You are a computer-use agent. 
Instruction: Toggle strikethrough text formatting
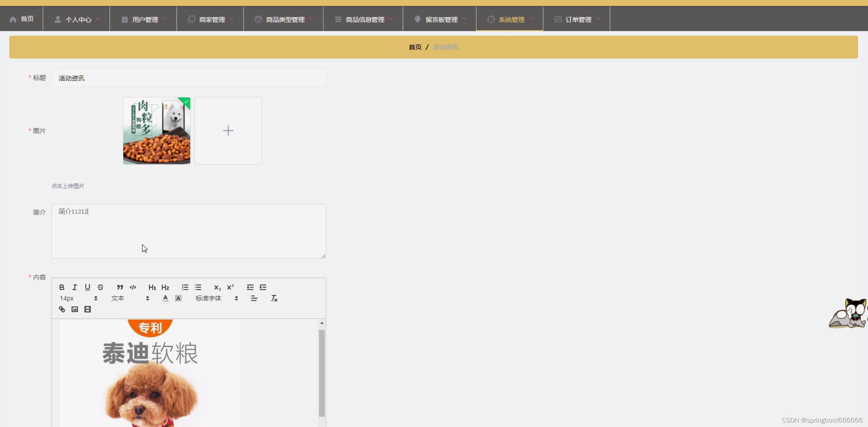100,287
